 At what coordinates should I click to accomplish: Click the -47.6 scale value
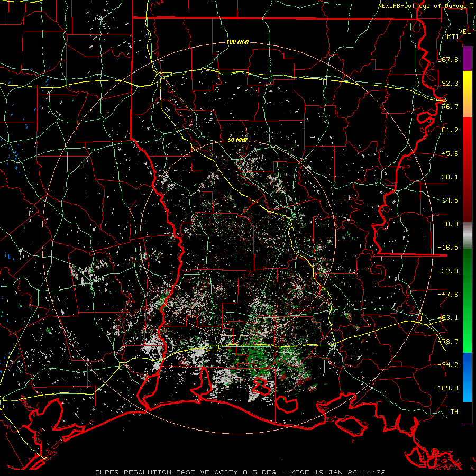pyautogui.click(x=448, y=295)
